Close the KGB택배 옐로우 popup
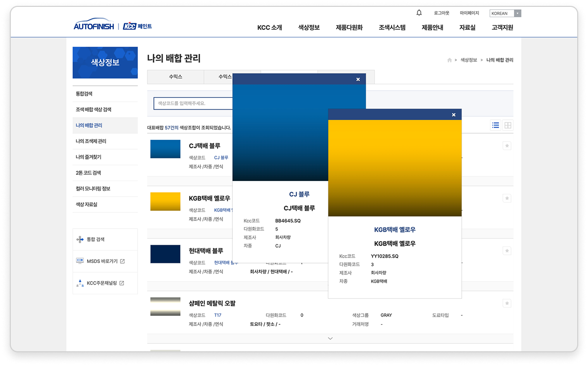Screen dimensions: 588x366 (454, 115)
